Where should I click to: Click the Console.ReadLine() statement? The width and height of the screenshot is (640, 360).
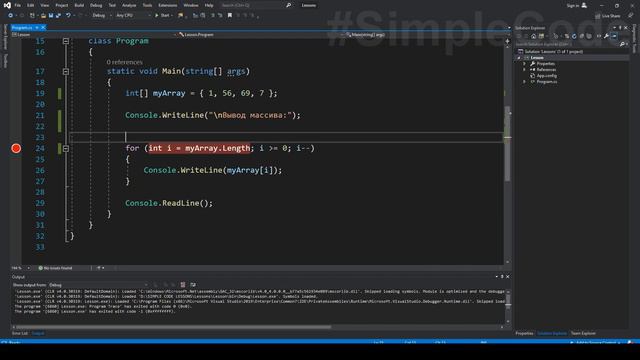coord(169,203)
